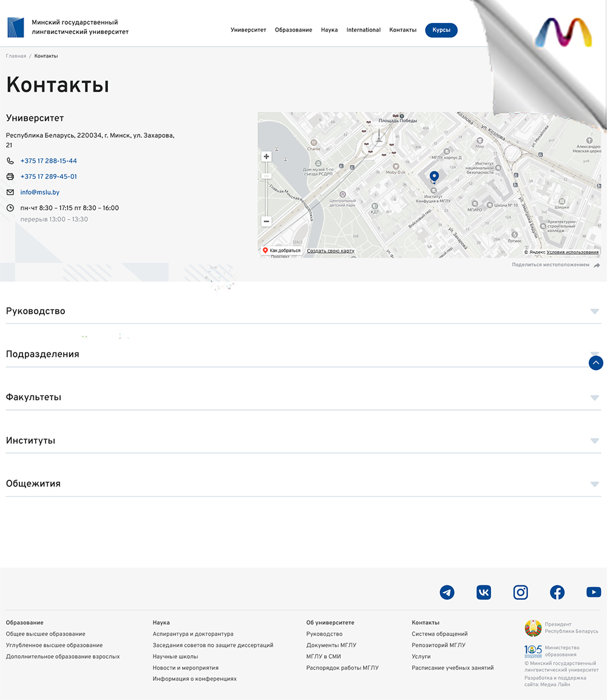Image resolution: width=607 pixels, height=700 pixels.
Task: Open Система обращений footer link
Action: [x=440, y=634]
